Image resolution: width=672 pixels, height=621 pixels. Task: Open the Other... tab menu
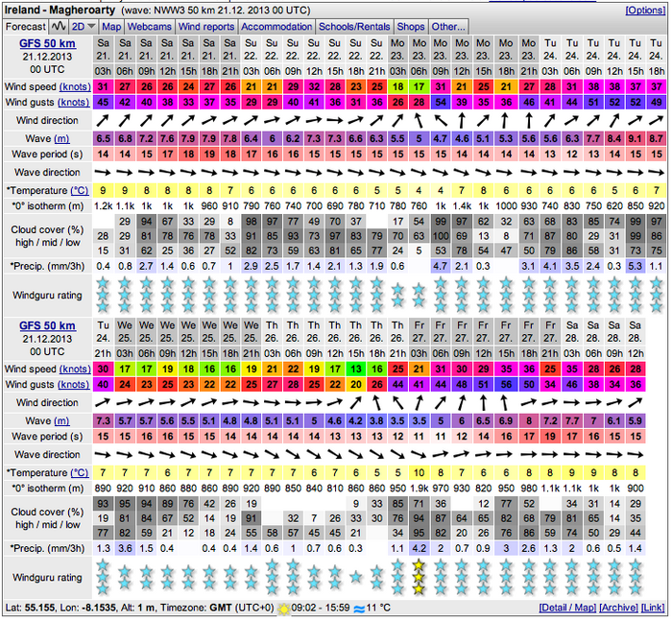[x=448, y=27]
